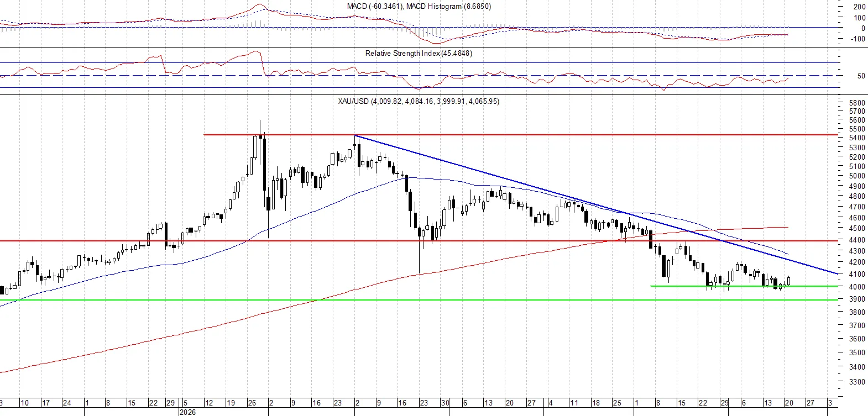Click the upper red resistance line near 5400
The image size is (868, 416).
[520, 134]
